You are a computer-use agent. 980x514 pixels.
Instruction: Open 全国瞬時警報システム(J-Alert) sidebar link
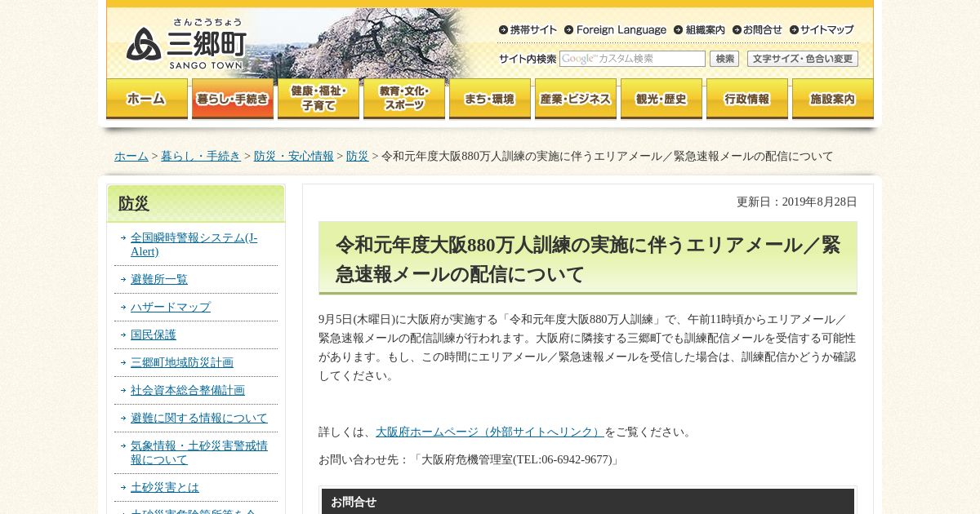194,245
